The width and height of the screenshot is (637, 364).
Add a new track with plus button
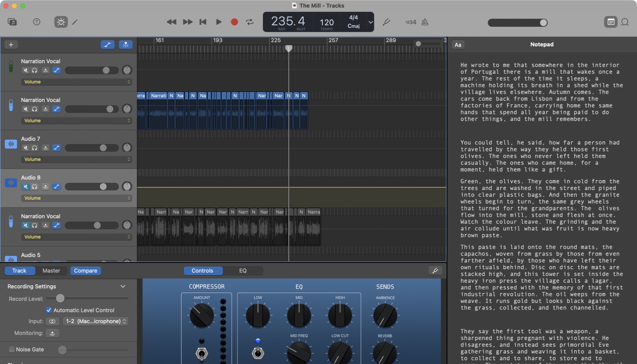coord(11,45)
